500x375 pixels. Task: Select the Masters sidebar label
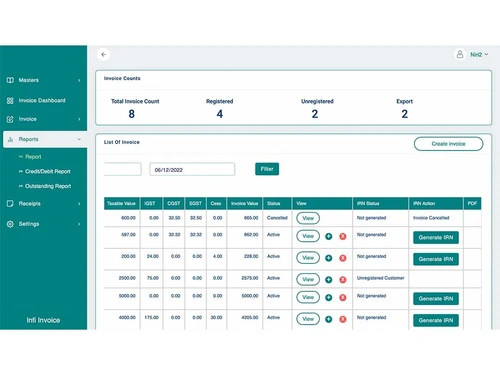29,80
